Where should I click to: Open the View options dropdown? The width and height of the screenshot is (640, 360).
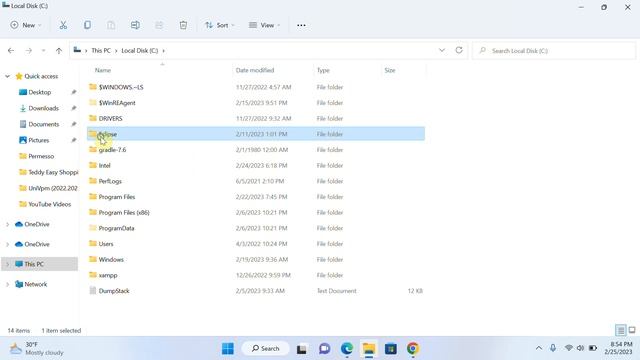pyautogui.click(x=264, y=25)
